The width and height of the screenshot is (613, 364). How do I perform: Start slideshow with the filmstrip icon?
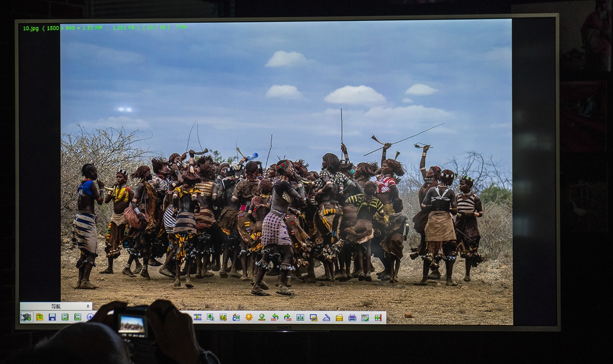pos(198,317)
